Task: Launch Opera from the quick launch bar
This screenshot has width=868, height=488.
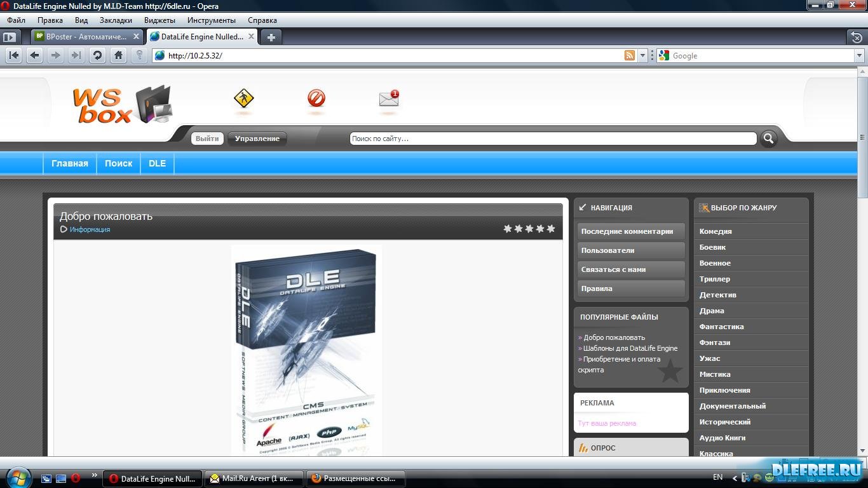Action: pyautogui.click(x=76, y=478)
